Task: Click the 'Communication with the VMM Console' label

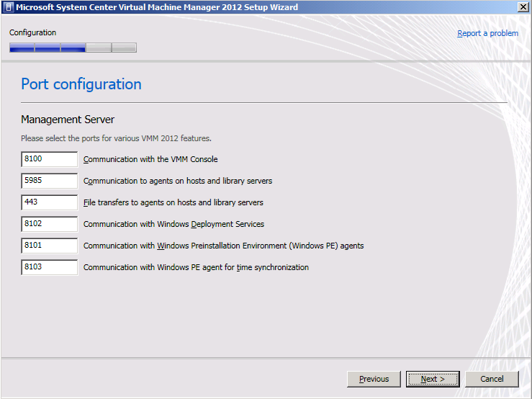Action: 150,159
